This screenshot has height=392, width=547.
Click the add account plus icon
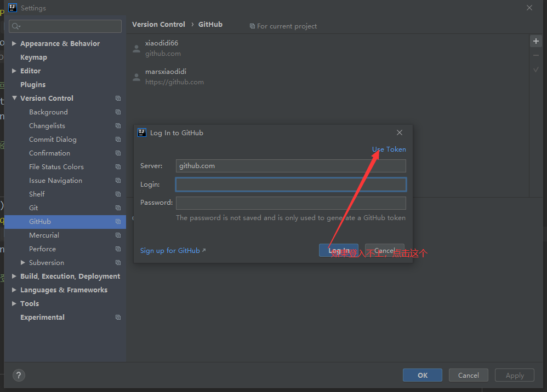pyautogui.click(x=536, y=42)
